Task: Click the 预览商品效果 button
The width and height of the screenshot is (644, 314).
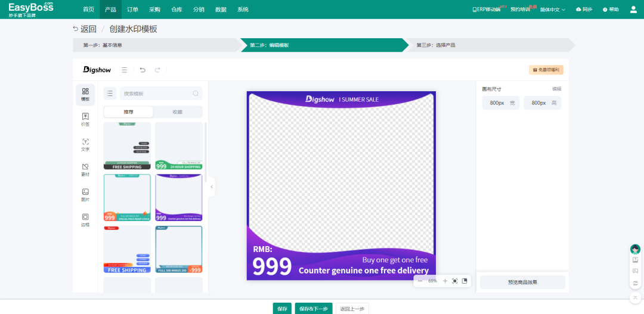Action: (522, 282)
